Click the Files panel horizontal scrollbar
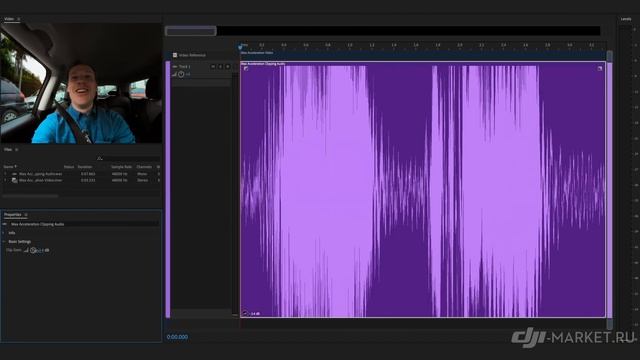The width and height of the screenshot is (640, 360). pos(30,196)
